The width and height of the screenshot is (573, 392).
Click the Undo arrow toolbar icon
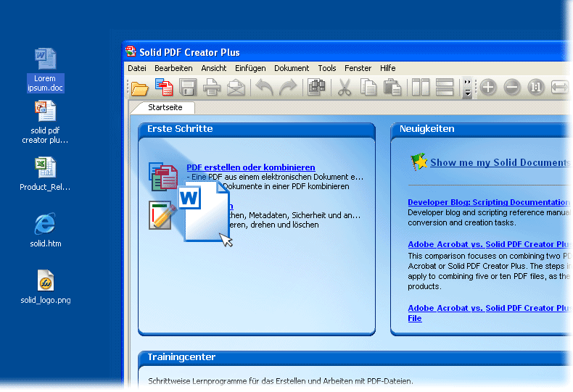(265, 88)
